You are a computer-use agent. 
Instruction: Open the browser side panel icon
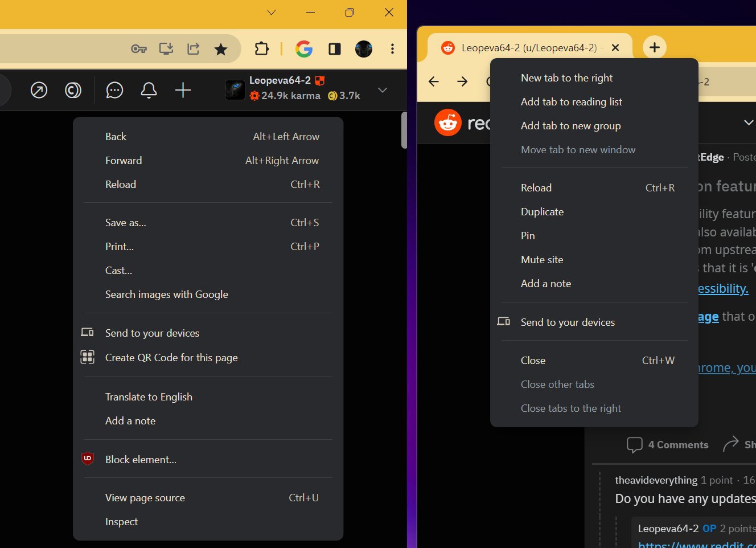334,49
